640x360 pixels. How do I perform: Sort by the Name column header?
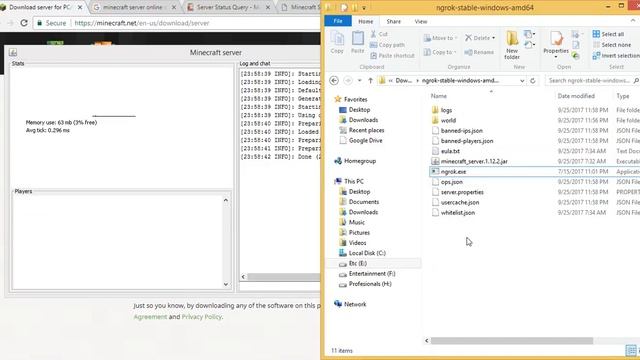pyautogui.click(x=439, y=96)
